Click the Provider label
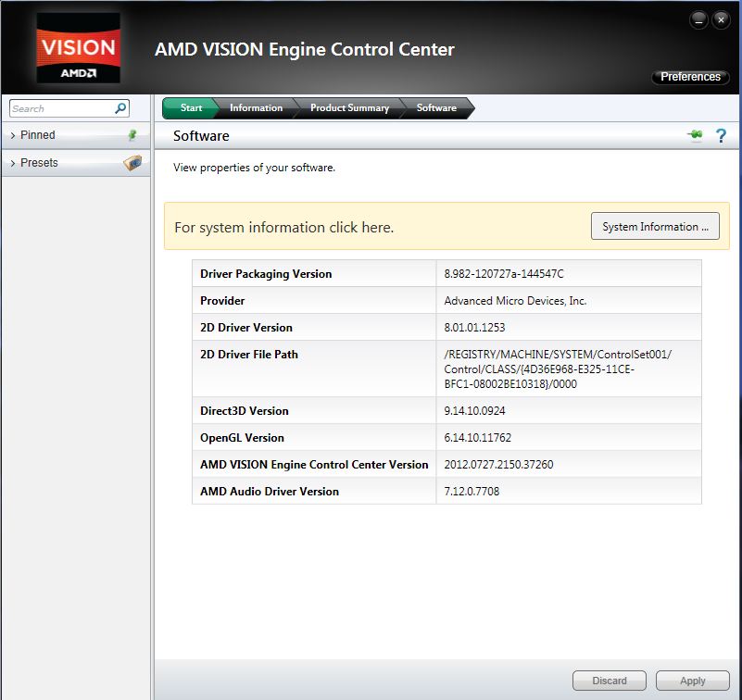This screenshot has width=742, height=700. click(x=222, y=301)
